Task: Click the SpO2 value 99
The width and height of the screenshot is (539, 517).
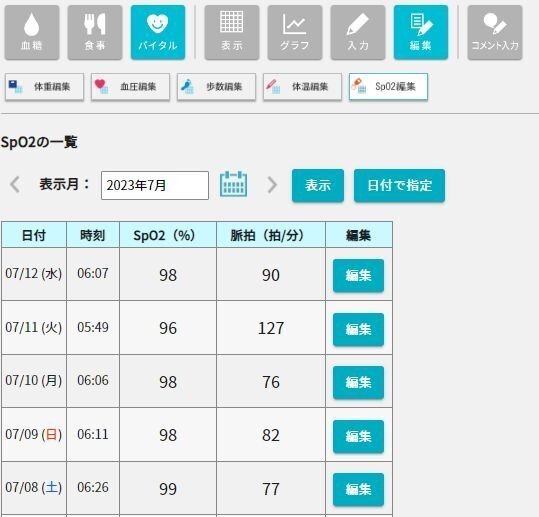Action: coord(168,489)
